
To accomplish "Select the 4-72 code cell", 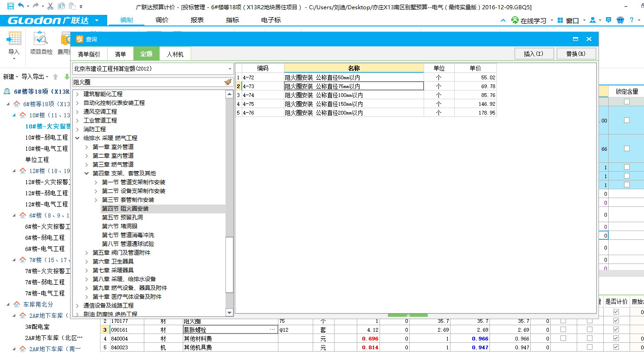I will [263, 77].
